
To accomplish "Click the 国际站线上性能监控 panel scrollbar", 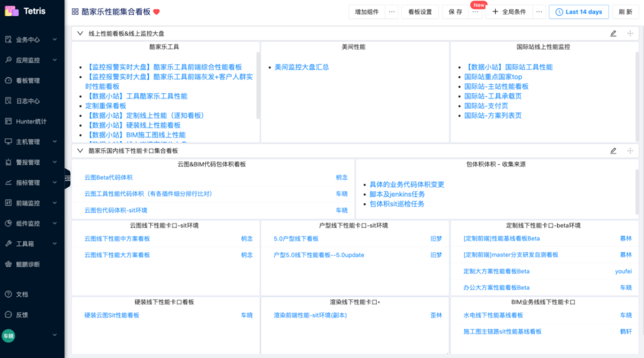I will coord(637,96).
